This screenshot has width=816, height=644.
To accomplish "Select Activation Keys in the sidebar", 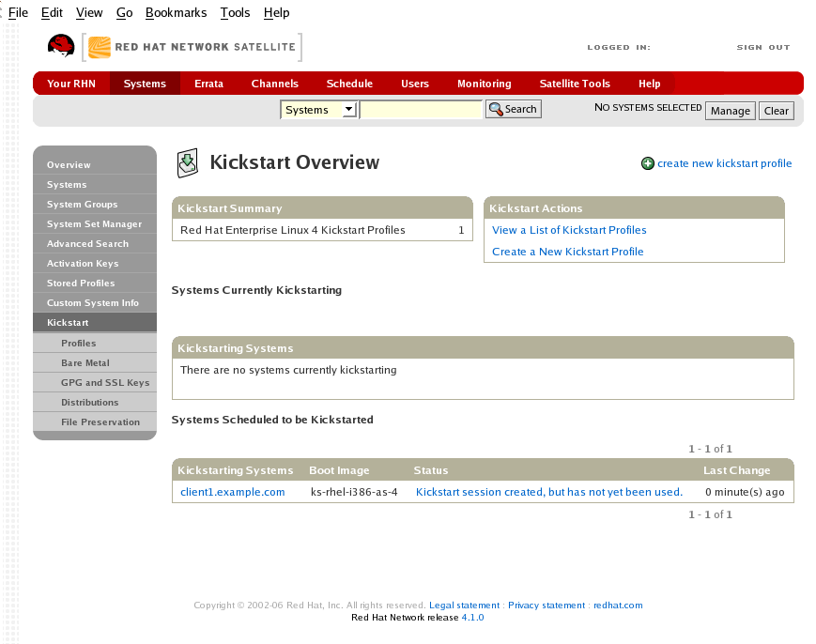I will coord(83,264).
